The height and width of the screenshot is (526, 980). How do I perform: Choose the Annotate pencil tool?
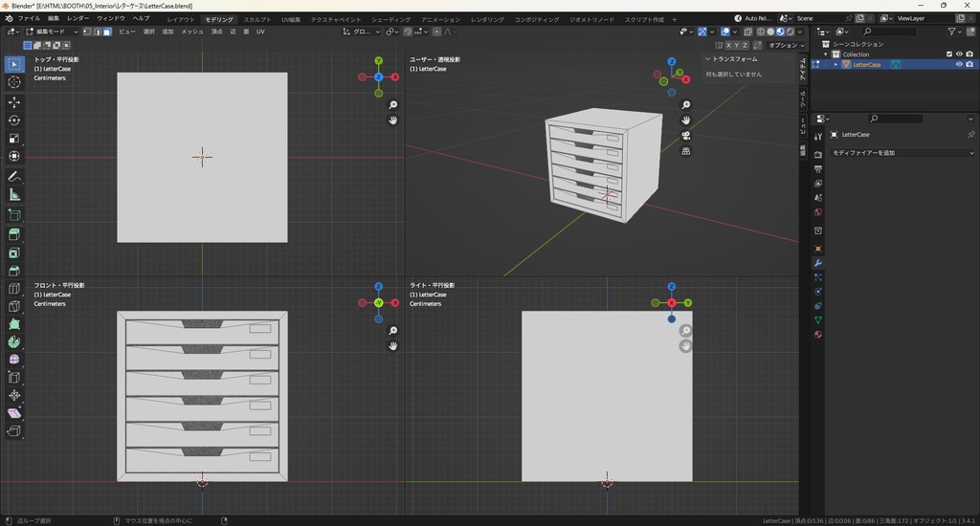[14, 177]
